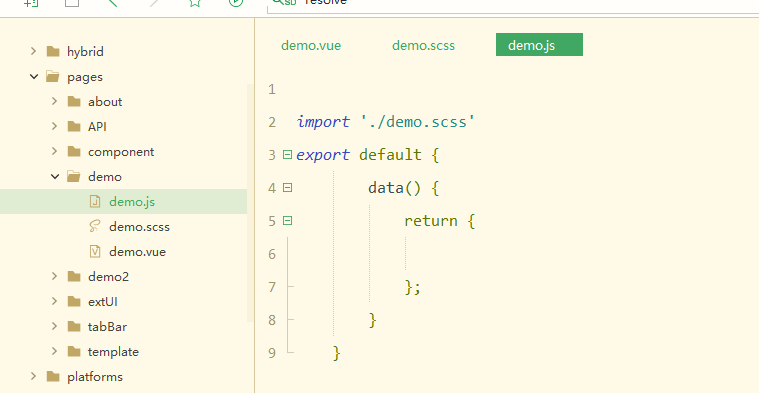Click the component folder icon
This screenshot has width=759, height=393.
[x=74, y=151]
